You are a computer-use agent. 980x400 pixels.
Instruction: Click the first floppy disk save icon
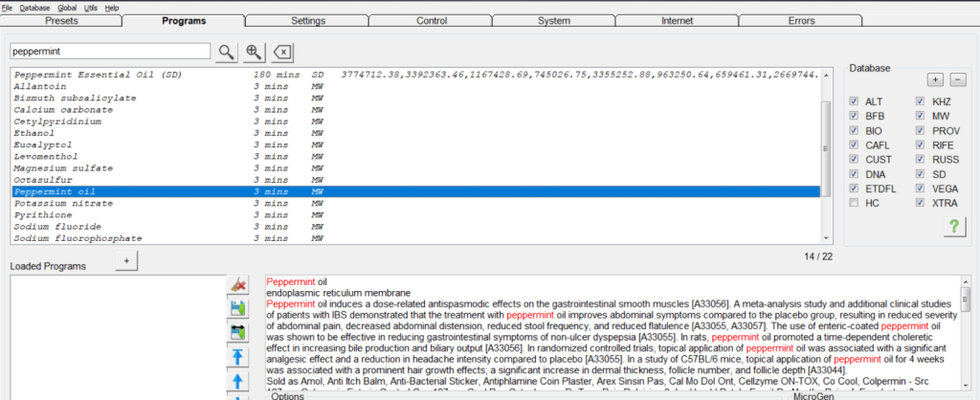[x=237, y=308]
